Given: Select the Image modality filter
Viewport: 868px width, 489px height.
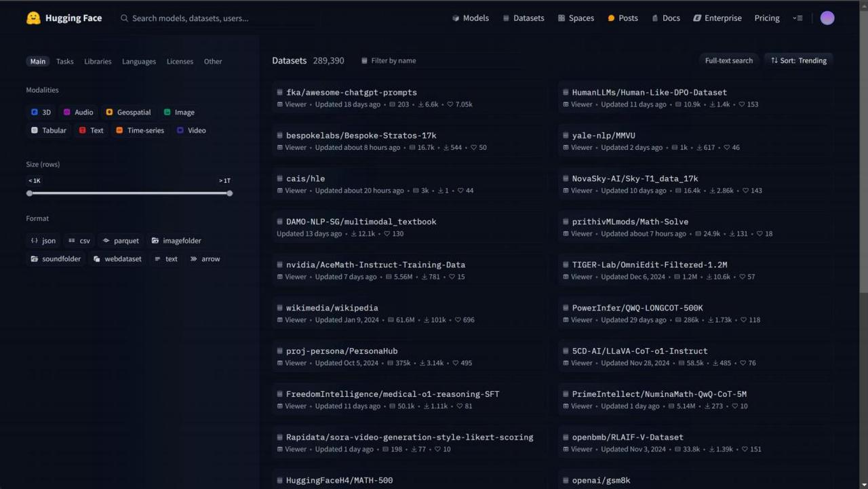Looking at the screenshot, I should click(x=179, y=113).
